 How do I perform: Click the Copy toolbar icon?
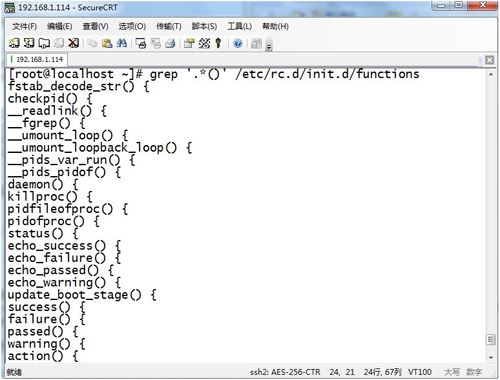(x=92, y=43)
